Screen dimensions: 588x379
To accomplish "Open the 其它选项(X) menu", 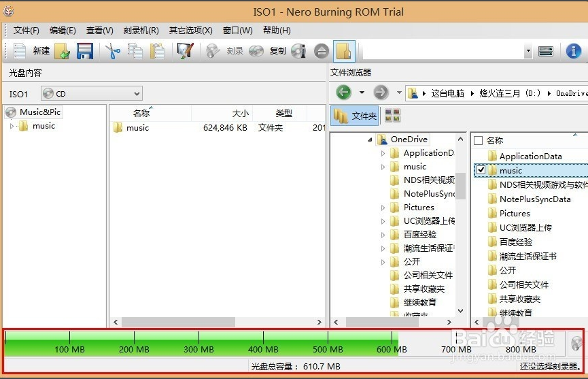I will coord(190,31).
